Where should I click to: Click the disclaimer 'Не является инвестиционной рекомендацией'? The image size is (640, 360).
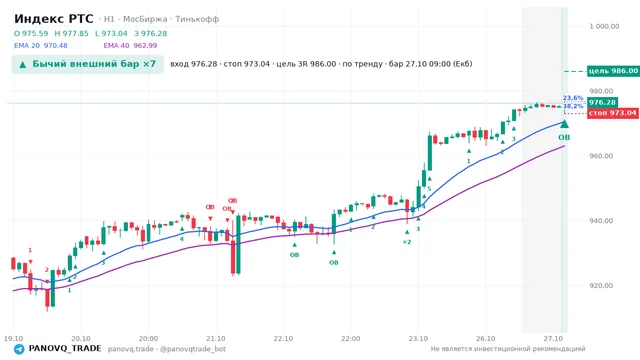508,349
